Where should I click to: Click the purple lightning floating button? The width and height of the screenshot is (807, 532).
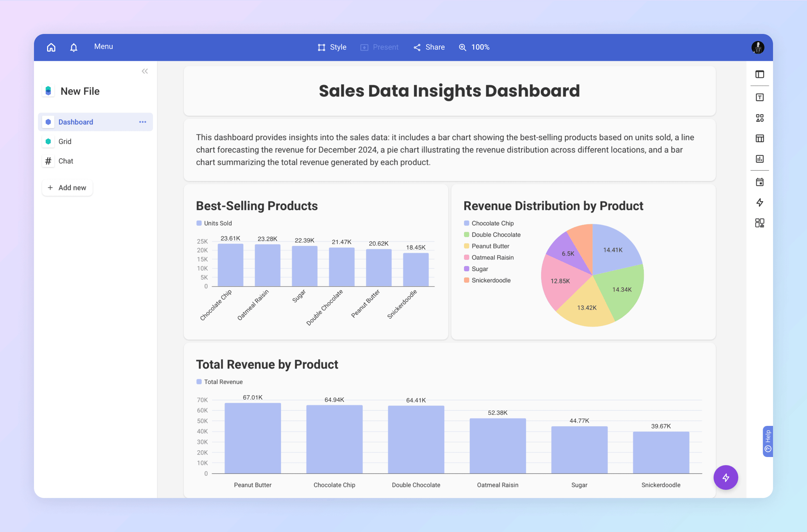click(726, 477)
